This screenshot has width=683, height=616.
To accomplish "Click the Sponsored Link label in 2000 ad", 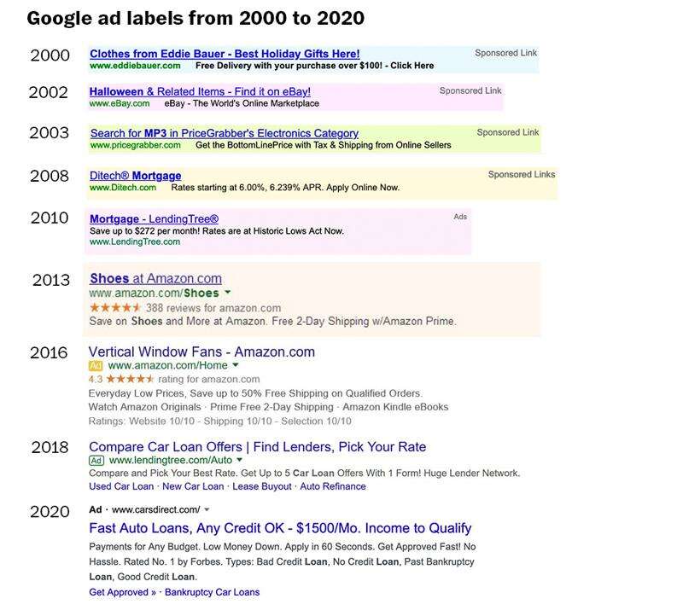I will [505, 53].
